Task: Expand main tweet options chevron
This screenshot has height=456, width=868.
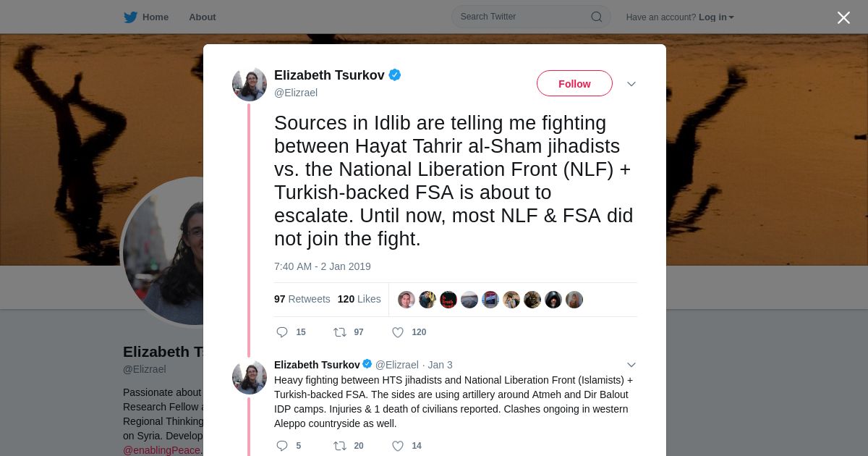Action: coord(631,84)
